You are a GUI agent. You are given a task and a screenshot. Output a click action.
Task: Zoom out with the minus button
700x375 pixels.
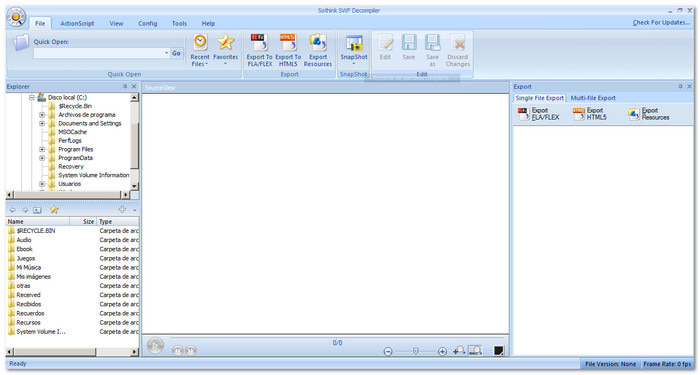point(388,351)
